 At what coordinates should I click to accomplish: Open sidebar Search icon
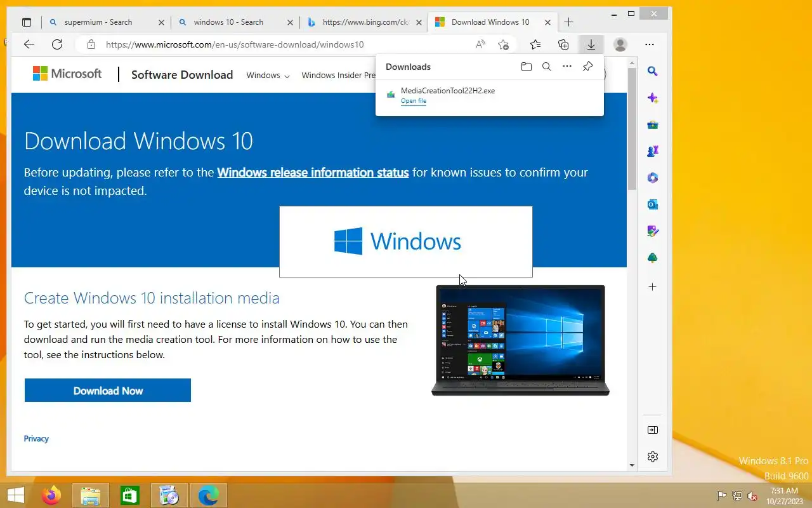pyautogui.click(x=653, y=71)
